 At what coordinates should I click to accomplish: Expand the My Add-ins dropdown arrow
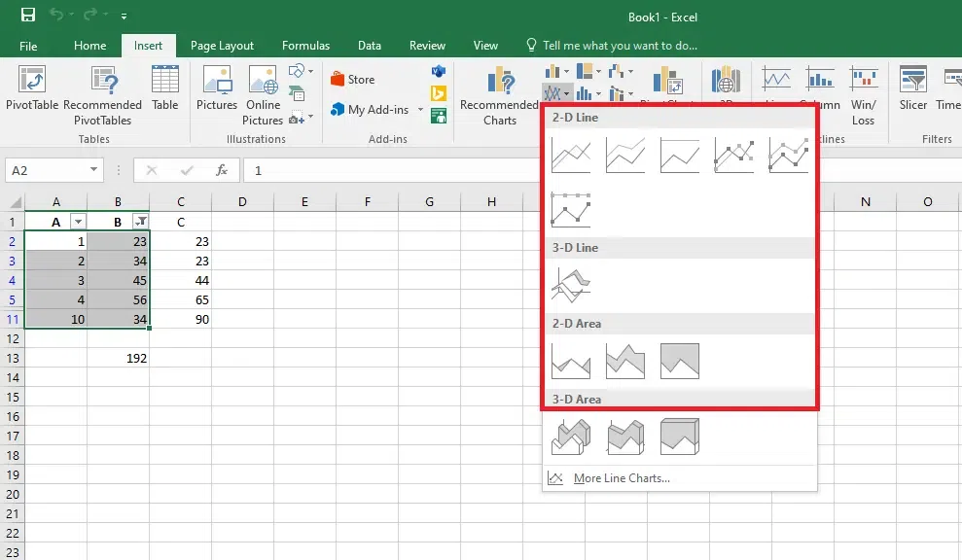point(421,110)
